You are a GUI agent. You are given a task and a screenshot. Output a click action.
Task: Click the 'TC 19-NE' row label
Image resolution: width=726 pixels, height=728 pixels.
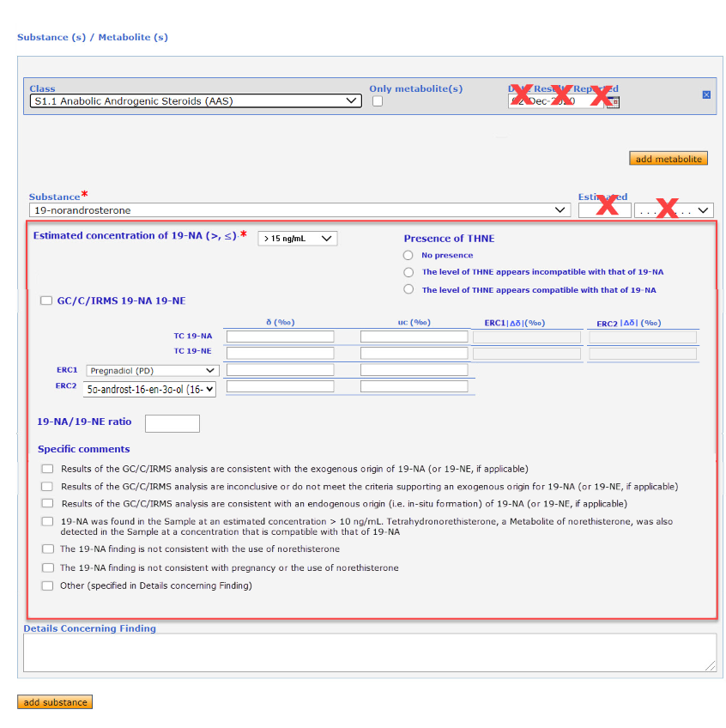pyautogui.click(x=192, y=351)
